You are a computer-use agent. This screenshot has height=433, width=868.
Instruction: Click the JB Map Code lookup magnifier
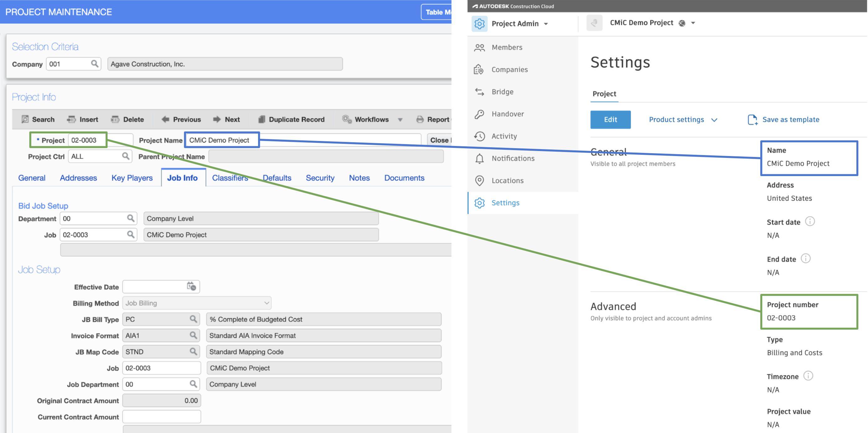pyautogui.click(x=193, y=352)
